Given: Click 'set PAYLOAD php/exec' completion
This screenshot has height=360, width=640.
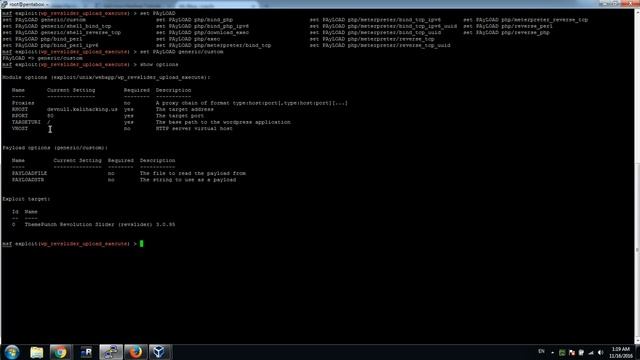Looking at the screenshot, I should point(188,39).
